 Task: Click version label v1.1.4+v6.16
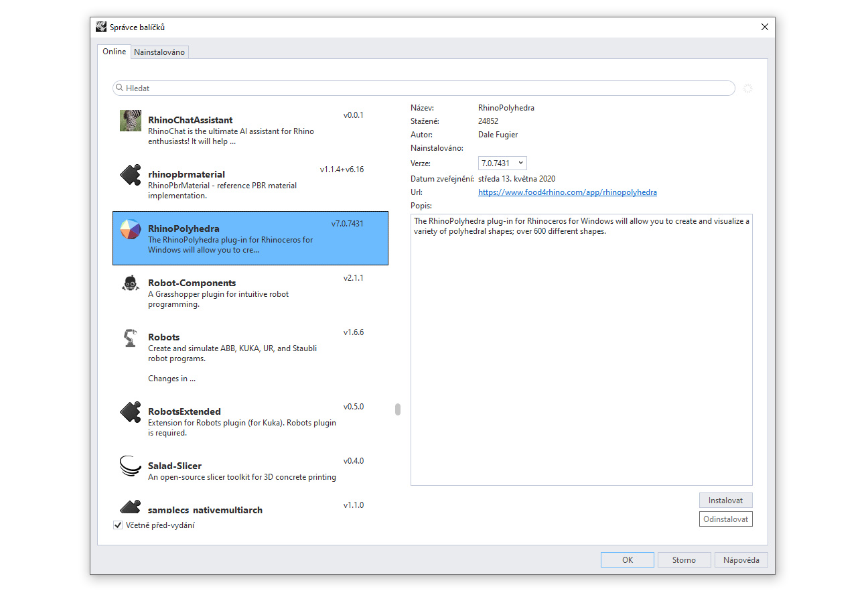point(342,170)
